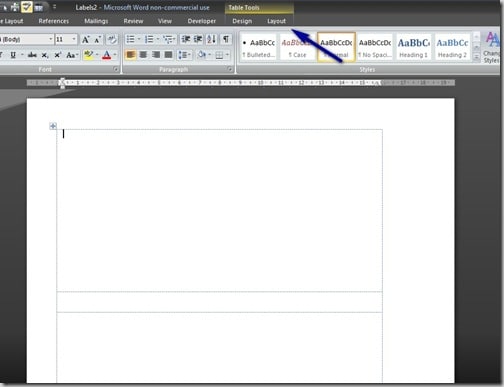Open the line spacing options
504x387 pixels.
184,55
